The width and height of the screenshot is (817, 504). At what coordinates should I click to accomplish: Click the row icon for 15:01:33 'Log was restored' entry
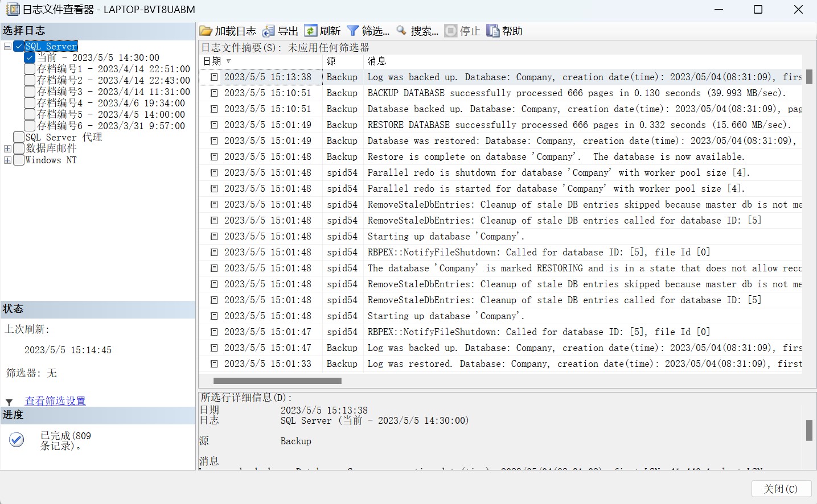214,363
